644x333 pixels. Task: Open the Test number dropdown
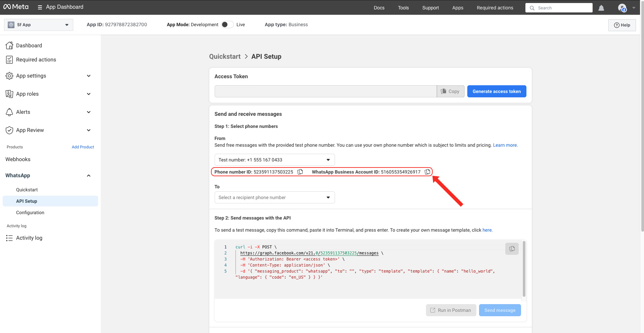coord(274,160)
